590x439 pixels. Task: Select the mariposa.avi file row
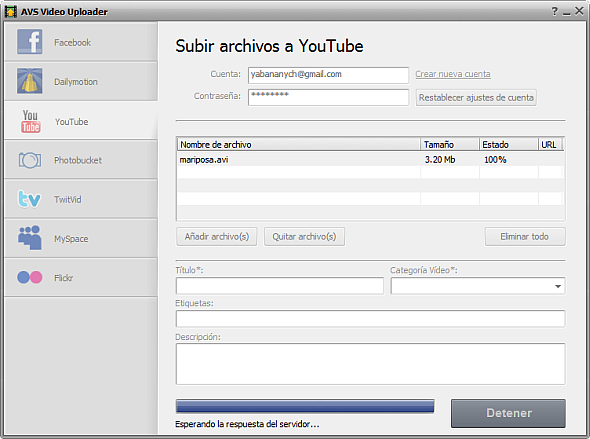coord(370,159)
